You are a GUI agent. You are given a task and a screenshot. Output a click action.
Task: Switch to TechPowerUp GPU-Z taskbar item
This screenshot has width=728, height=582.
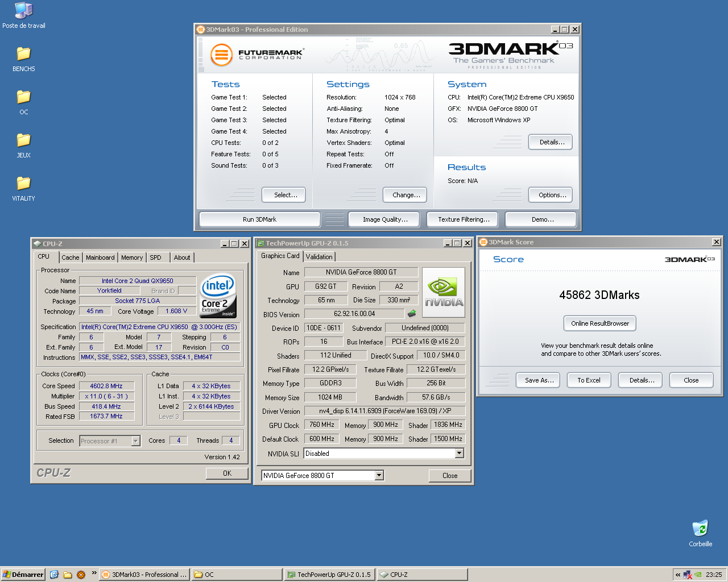(x=329, y=575)
